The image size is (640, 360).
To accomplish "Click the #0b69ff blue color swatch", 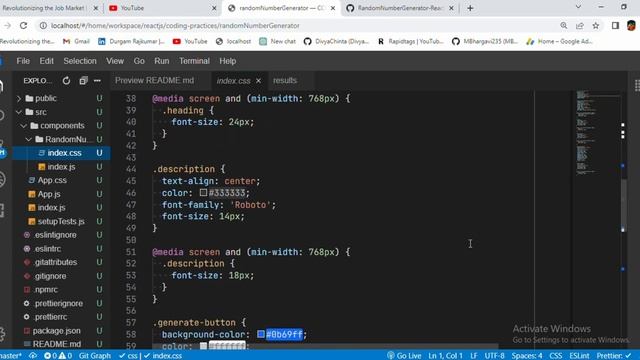I will 261,334.
